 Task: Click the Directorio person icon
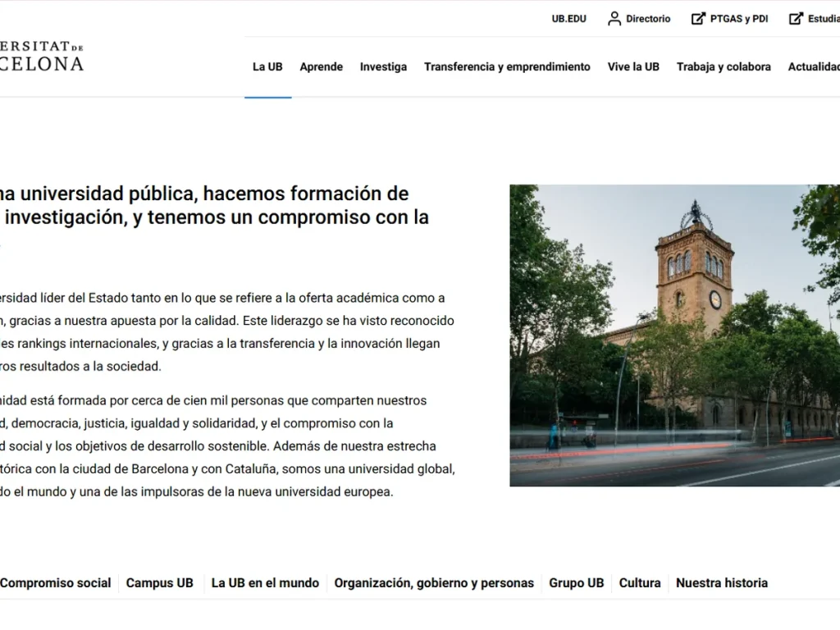coord(614,19)
